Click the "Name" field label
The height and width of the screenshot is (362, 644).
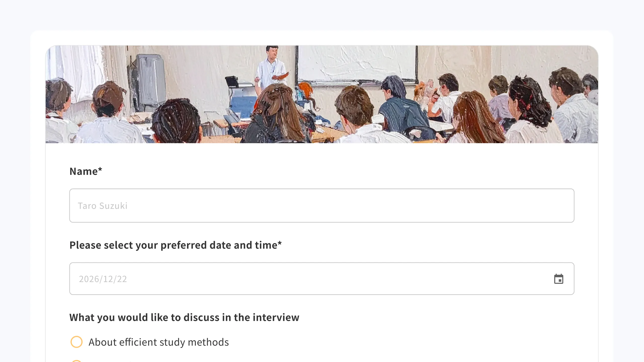[x=84, y=171]
